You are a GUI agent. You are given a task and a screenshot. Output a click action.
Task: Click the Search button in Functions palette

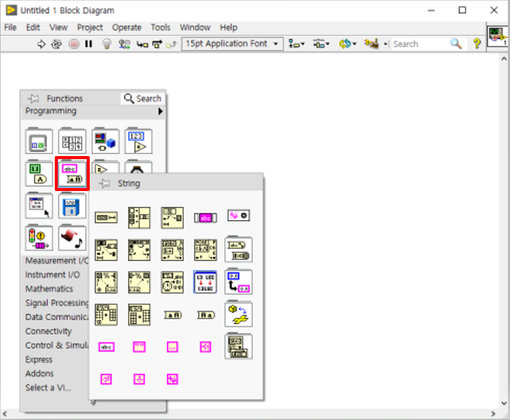coord(143,98)
